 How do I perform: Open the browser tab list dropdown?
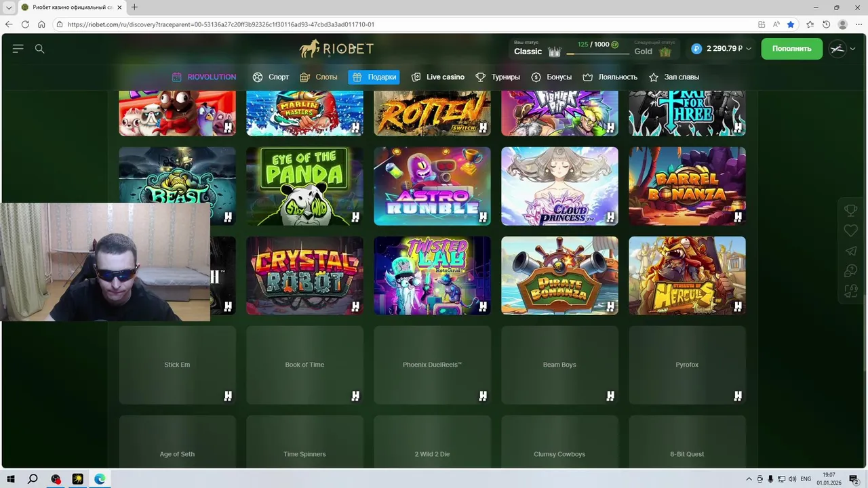[x=9, y=7]
